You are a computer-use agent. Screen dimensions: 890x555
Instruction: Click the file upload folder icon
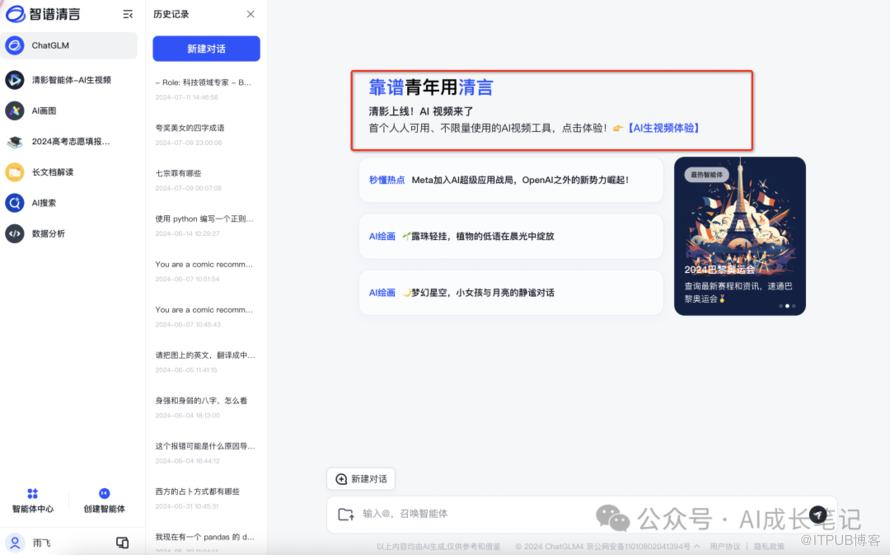point(346,514)
